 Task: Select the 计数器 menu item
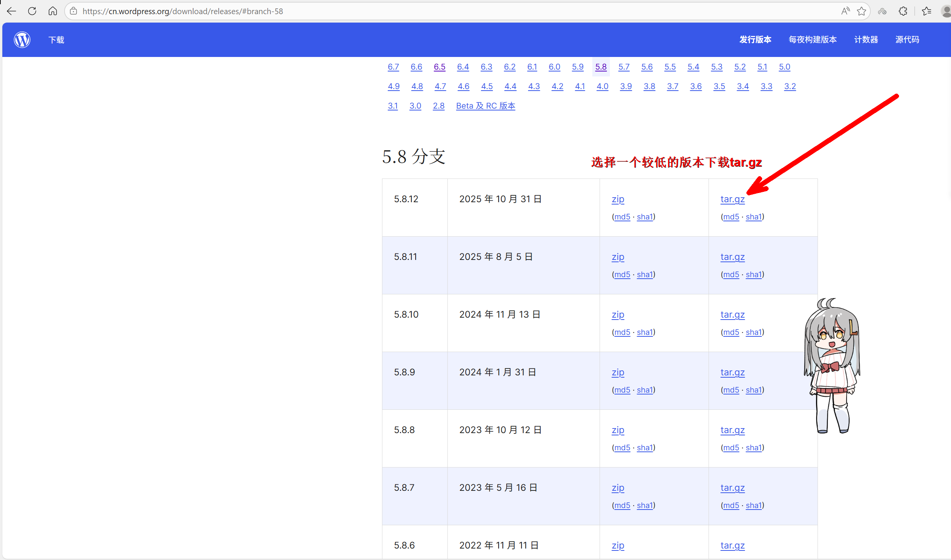click(866, 40)
